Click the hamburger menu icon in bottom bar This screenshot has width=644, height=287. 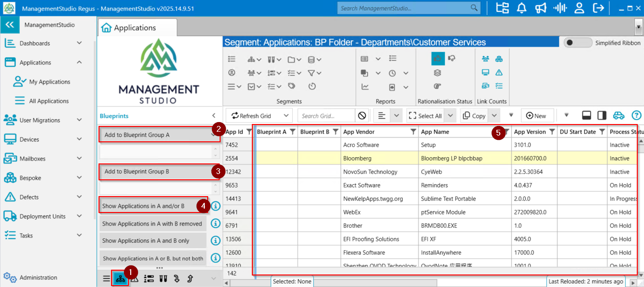pyautogui.click(x=106, y=278)
